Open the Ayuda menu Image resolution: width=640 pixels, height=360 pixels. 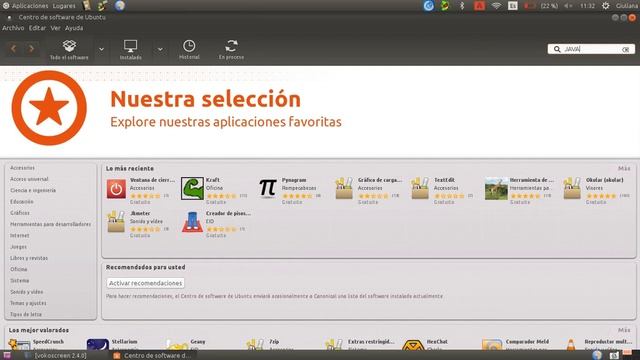(x=74, y=28)
